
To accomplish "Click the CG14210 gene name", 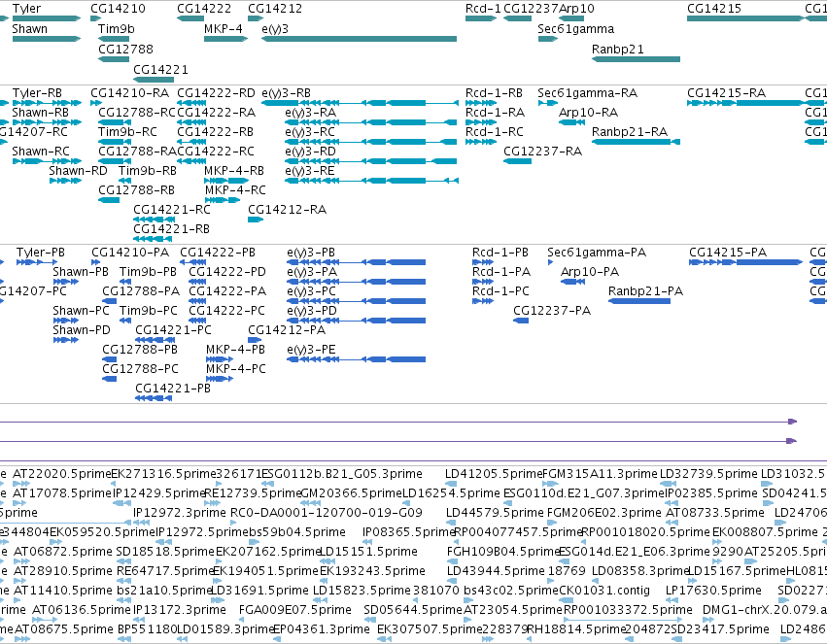I will [118, 9].
